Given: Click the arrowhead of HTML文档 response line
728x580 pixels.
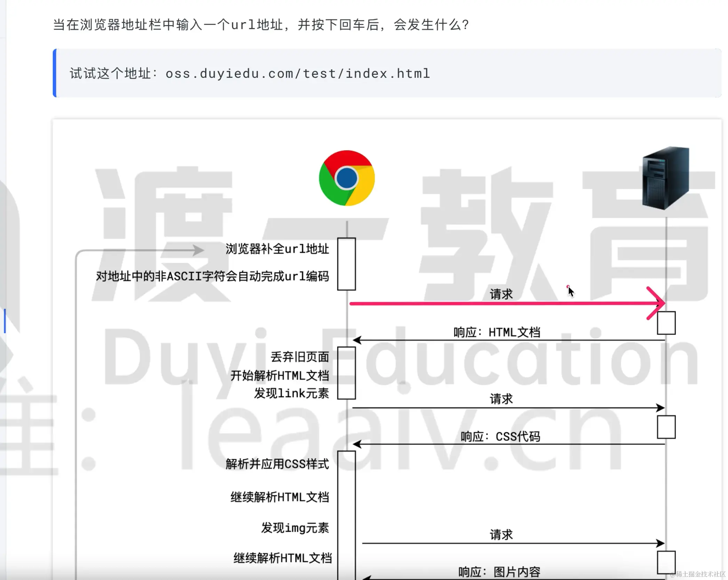Looking at the screenshot, I should click(x=357, y=340).
